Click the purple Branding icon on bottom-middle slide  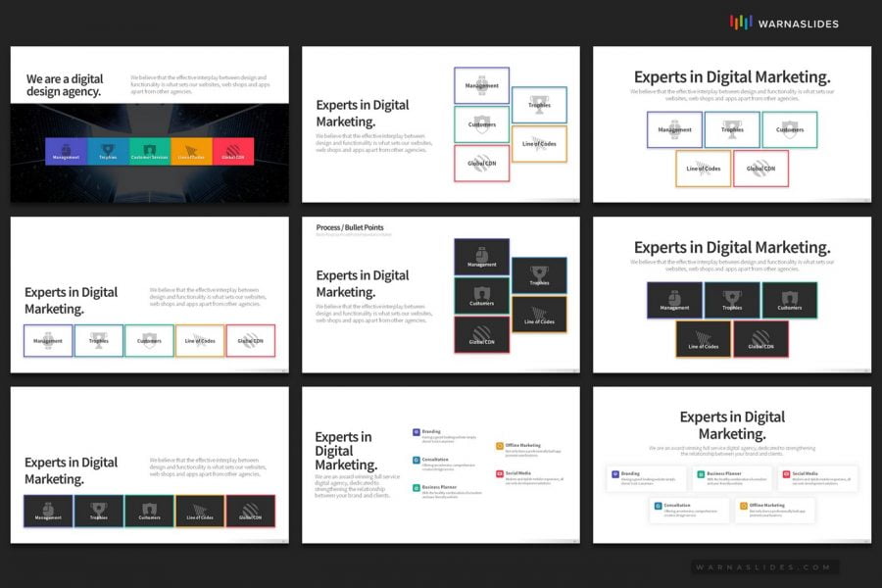click(417, 431)
